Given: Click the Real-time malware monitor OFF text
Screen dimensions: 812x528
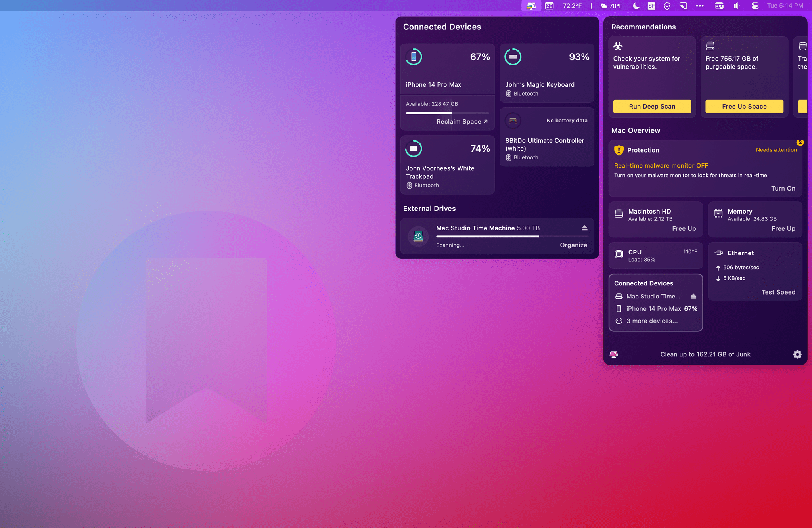Looking at the screenshot, I should click(x=661, y=166).
